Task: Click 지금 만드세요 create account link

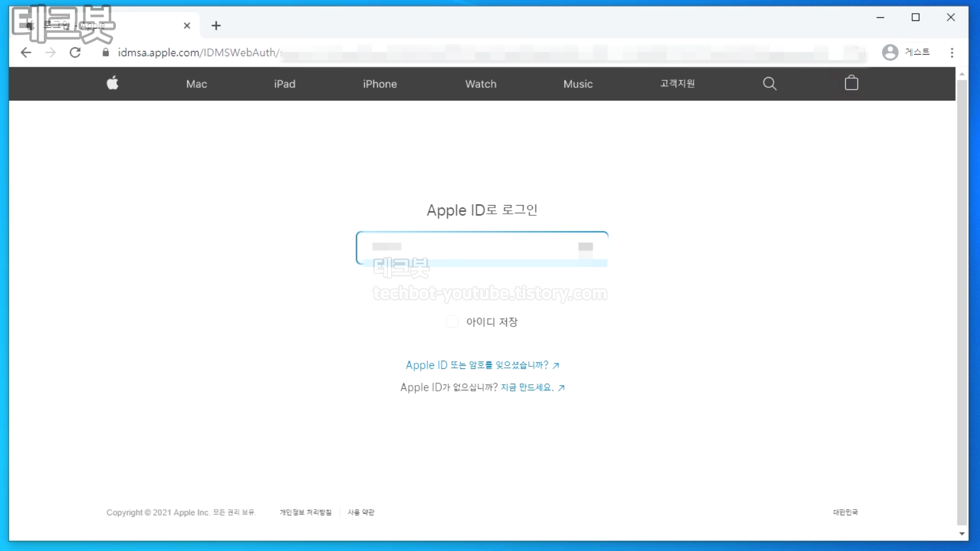Action: click(532, 388)
